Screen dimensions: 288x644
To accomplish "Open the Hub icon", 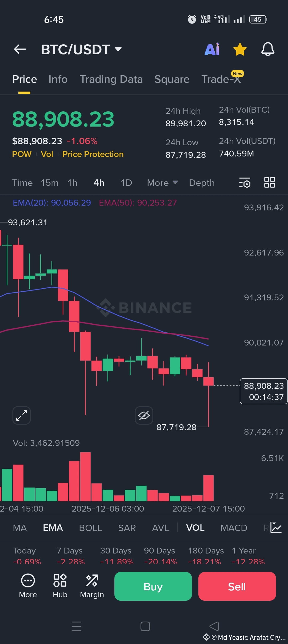I will click(60, 586).
